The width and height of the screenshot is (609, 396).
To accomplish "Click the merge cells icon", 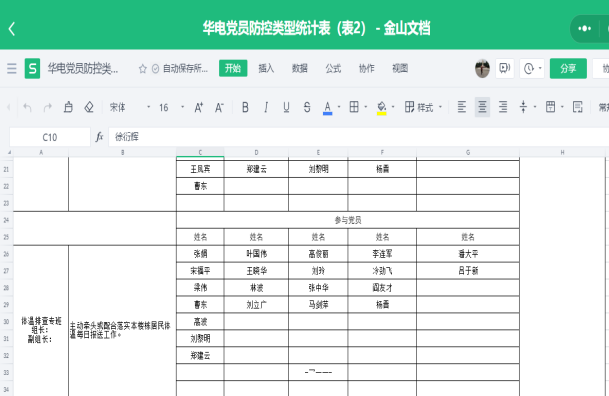I will 550,107.
